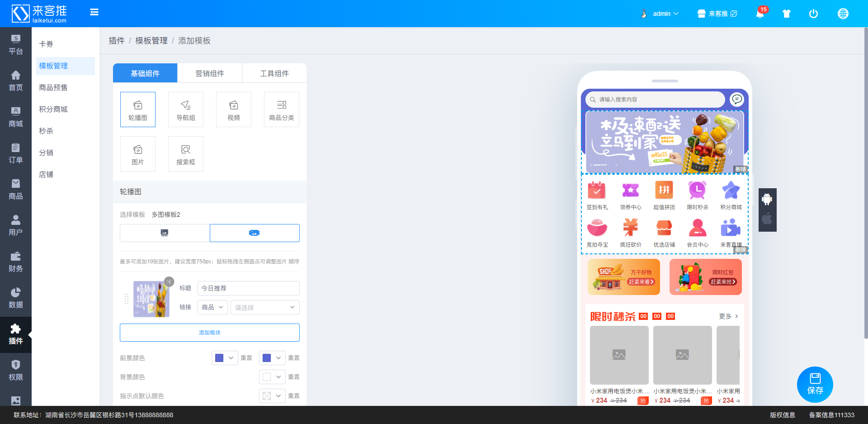Switch to the 工具组件 tab
Screen dimensions: 868x424
(274, 73)
